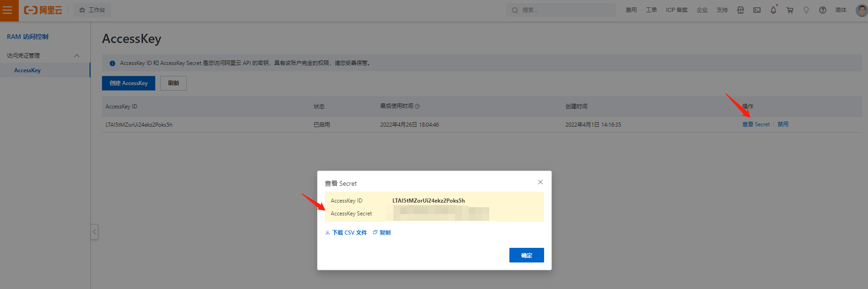Click the Aliyun logo
The width and height of the screenshot is (868, 289).
point(43,10)
